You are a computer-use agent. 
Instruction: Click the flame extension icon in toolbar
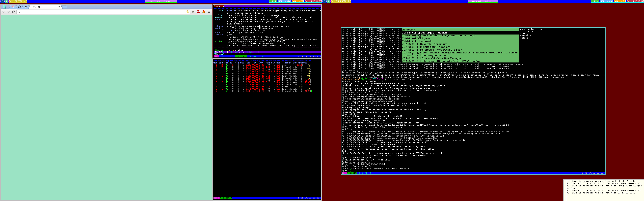tap(204, 12)
